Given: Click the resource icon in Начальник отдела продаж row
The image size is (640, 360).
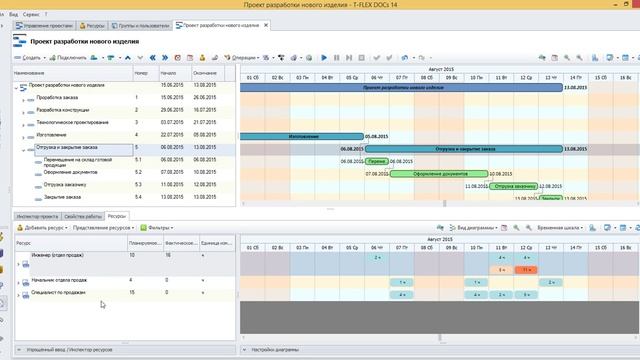Looking at the screenshot, I should coord(26,282).
